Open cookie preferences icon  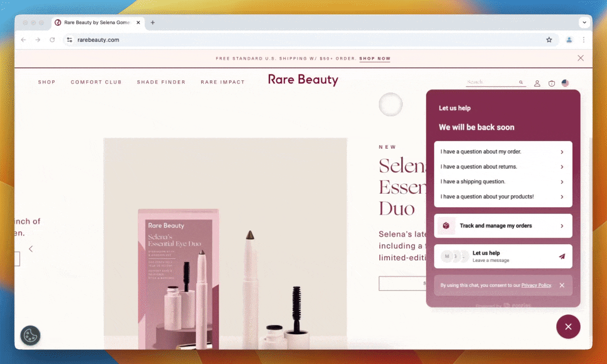point(30,335)
